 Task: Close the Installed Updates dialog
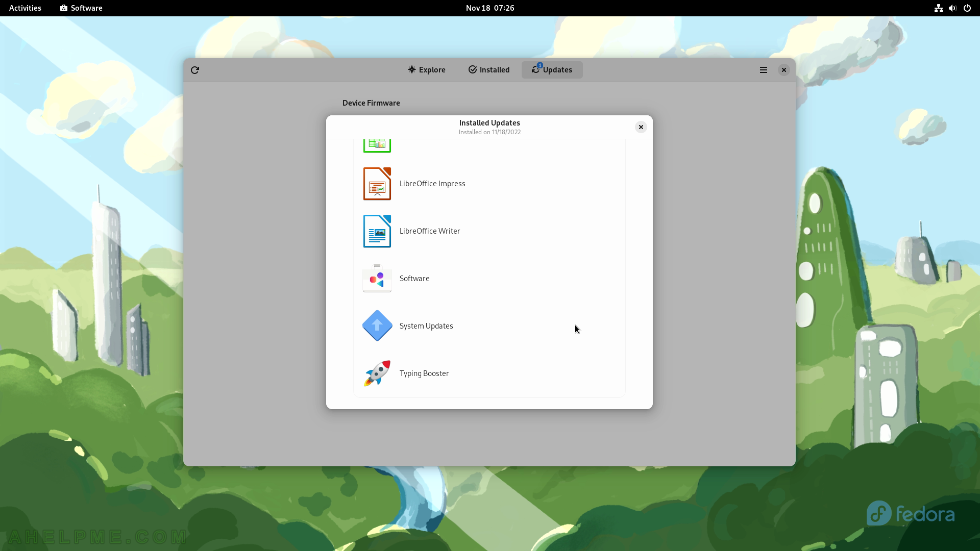point(641,127)
